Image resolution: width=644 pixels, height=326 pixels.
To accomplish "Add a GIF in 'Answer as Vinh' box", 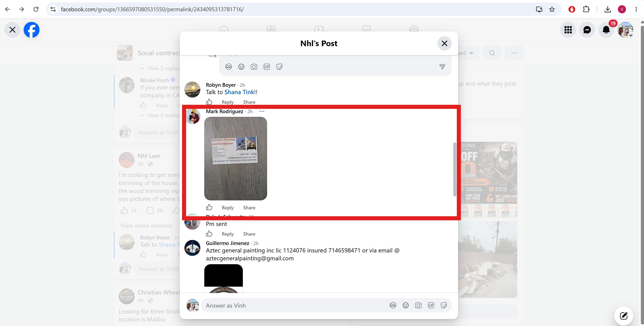I will pyautogui.click(x=431, y=305).
